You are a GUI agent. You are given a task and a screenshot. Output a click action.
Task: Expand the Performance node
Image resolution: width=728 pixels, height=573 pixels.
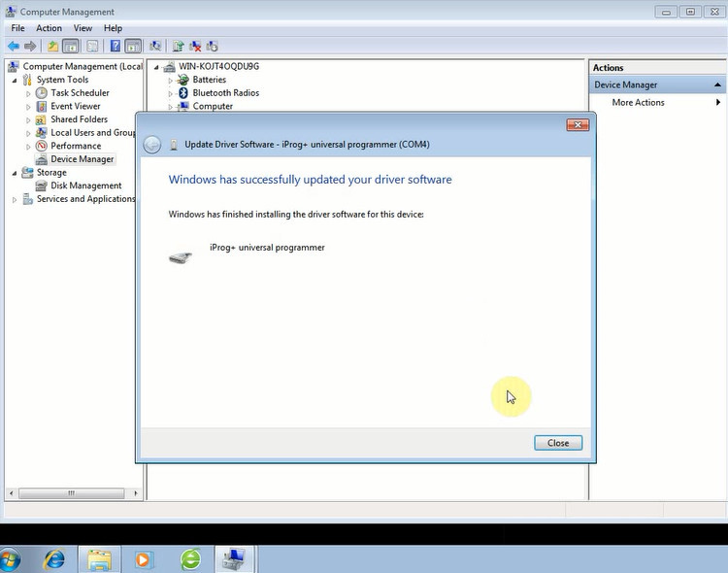[28, 147]
